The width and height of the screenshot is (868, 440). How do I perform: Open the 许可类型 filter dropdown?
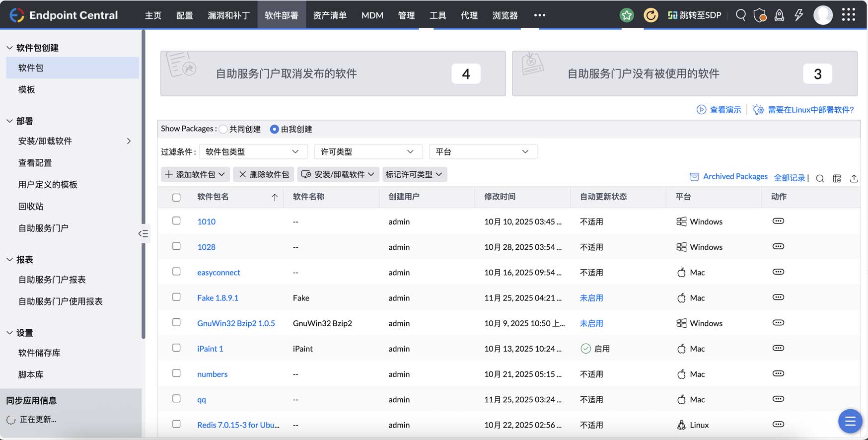tap(368, 151)
